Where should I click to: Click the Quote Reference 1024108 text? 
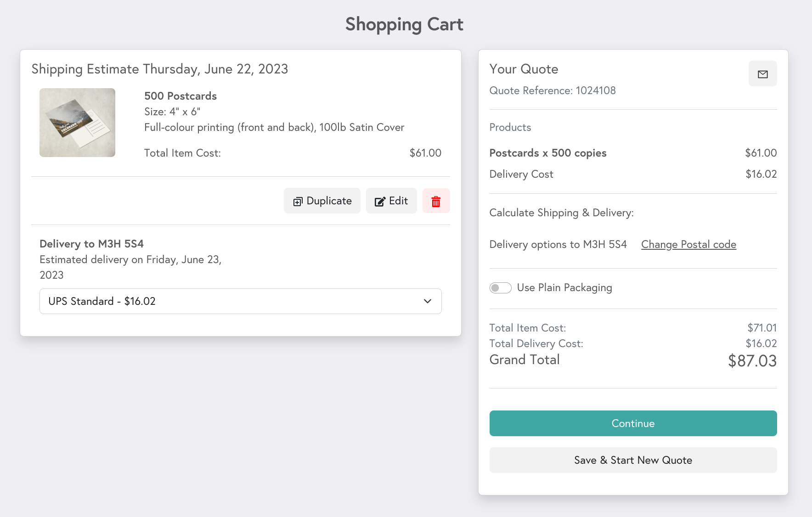point(553,90)
